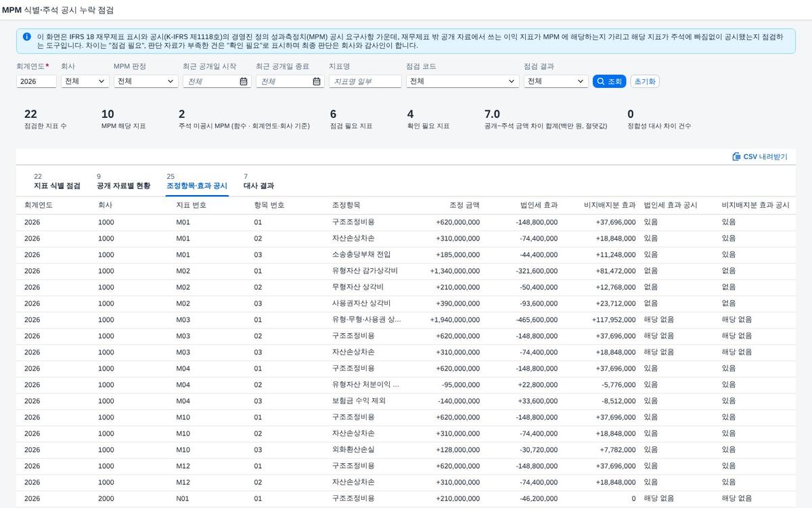
Task: Open the 회사 dropdown
Action: (x=85, y=81)
